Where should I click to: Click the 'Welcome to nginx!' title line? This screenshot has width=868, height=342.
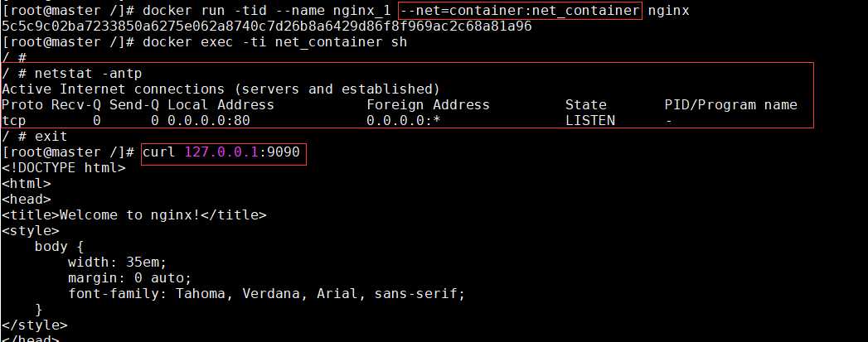point(133,215)
